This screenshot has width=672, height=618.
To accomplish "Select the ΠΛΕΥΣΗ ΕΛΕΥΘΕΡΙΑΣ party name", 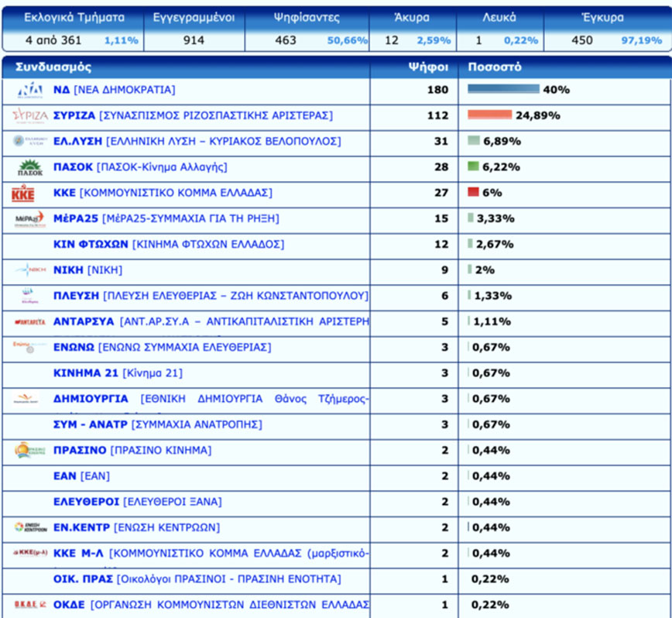I will coord(210,296).
